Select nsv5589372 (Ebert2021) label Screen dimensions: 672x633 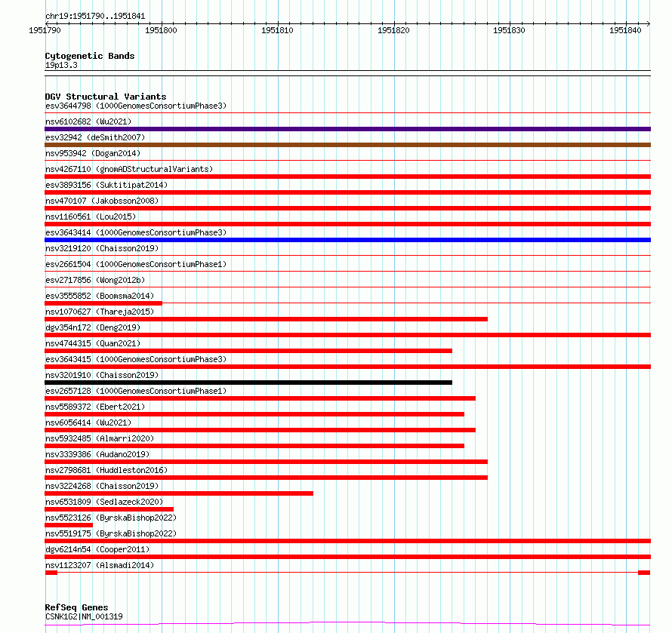(x=95, y=407)
